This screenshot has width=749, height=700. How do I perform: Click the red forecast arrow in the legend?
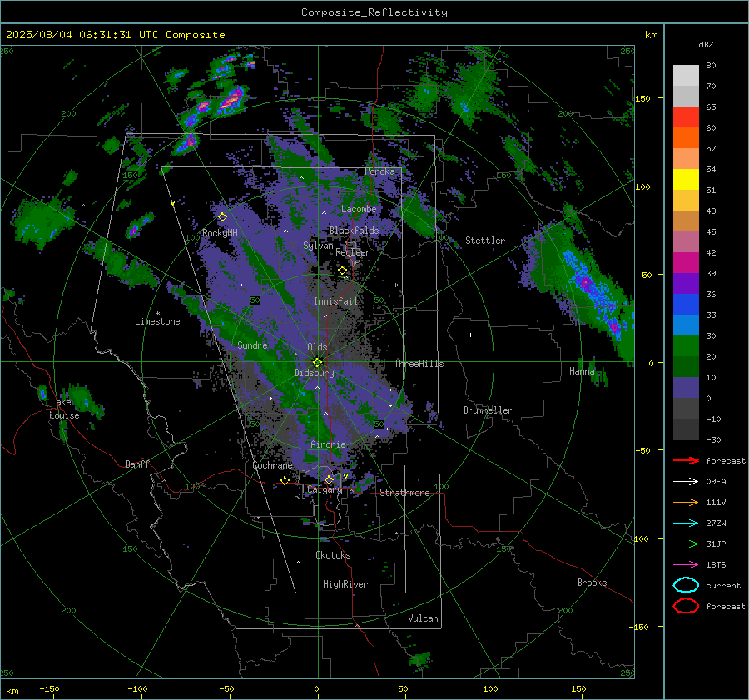click(686, 460)
